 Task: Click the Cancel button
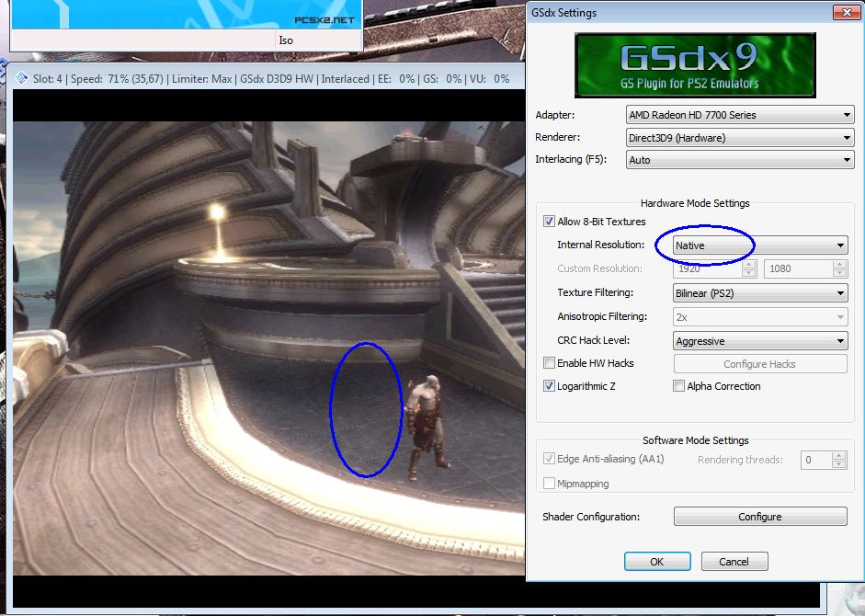tap(734, 562)
